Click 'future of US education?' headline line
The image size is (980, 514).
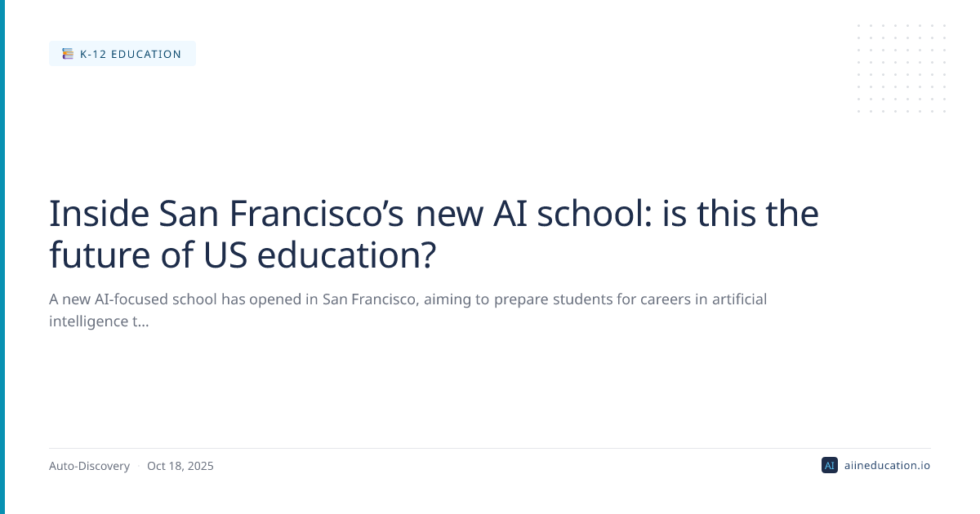click(x=243, y=255)
